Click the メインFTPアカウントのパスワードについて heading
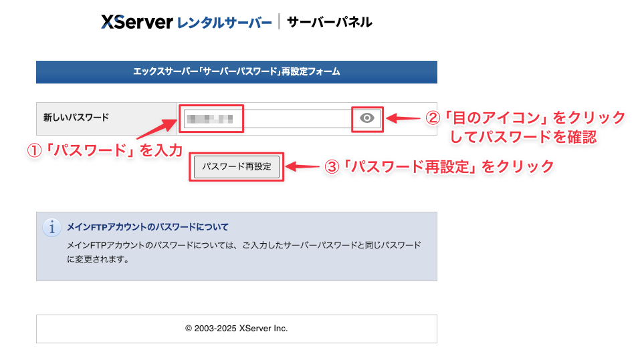The image size is (642, 364). (147, 227)
